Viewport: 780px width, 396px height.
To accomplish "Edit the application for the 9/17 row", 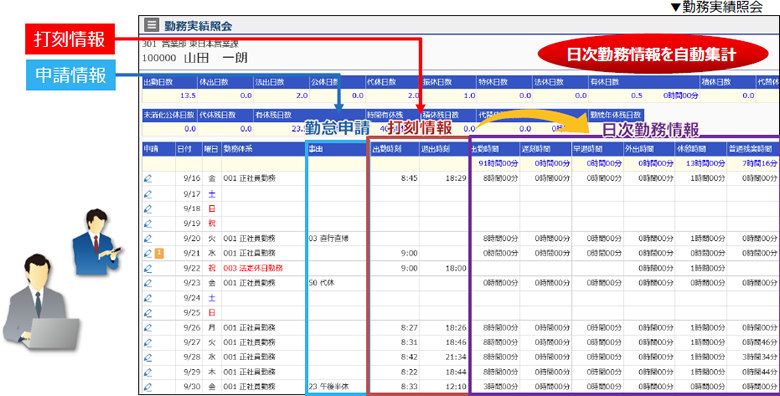I will click(x=148, y=194).
